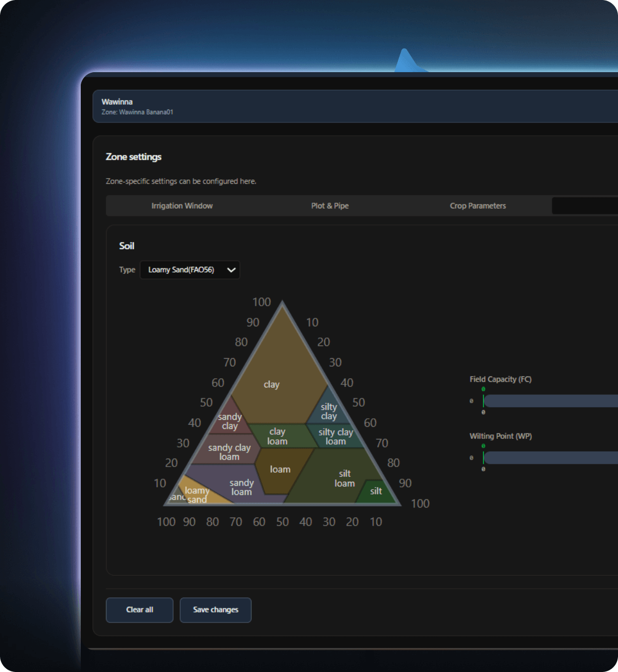Click the Clear all button
Viewport: 618px width, 672px height.
click(139, 610)
